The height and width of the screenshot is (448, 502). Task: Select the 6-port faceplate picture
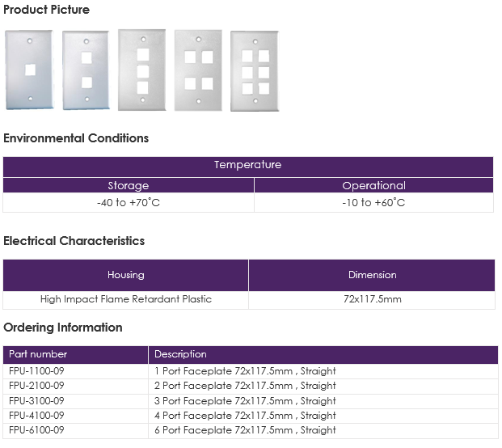(x=255, y=71)
